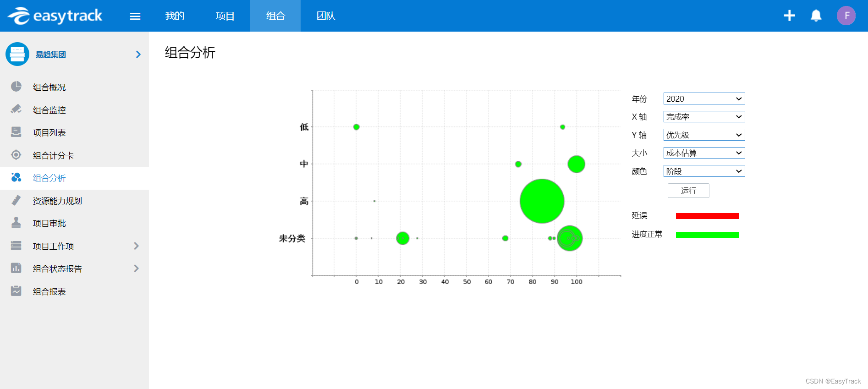Click the largest green bubble on 高 row

pyautogui.click(x=542, y=201)
